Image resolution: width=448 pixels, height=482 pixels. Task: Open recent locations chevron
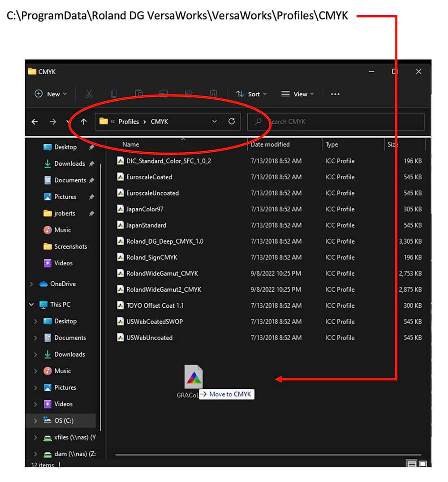(68, 122)
